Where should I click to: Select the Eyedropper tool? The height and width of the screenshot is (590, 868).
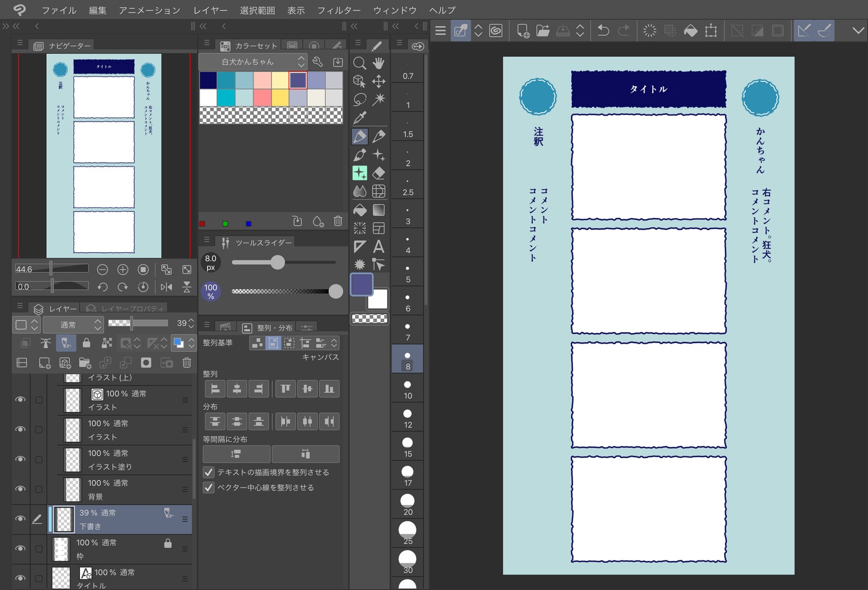(359, 117)
